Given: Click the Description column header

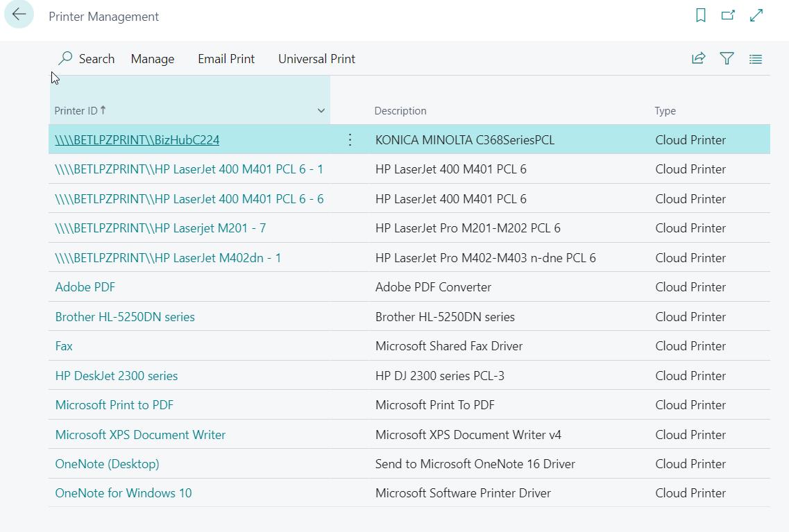Looking at the screenshot, I should coord(400,110).
